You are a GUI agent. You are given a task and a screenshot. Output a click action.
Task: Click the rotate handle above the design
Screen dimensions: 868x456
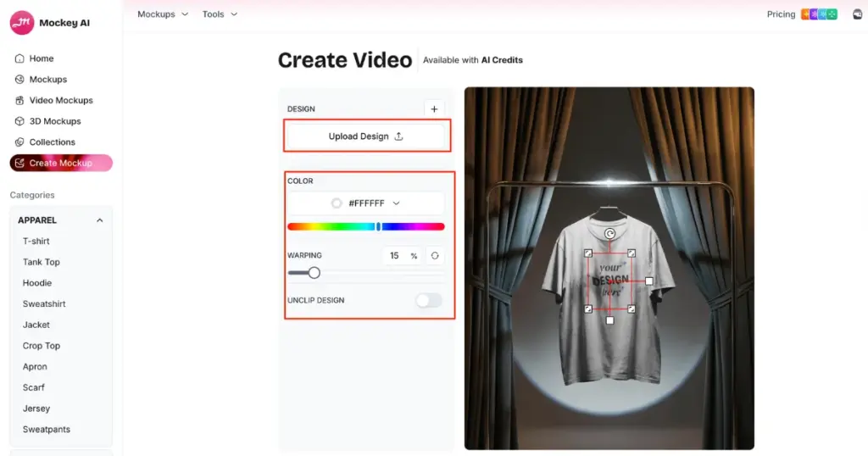(609, 234)
